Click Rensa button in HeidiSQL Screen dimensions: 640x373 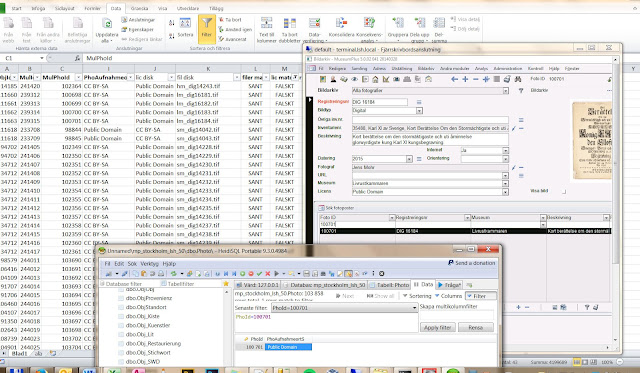(x=476, y=327)
